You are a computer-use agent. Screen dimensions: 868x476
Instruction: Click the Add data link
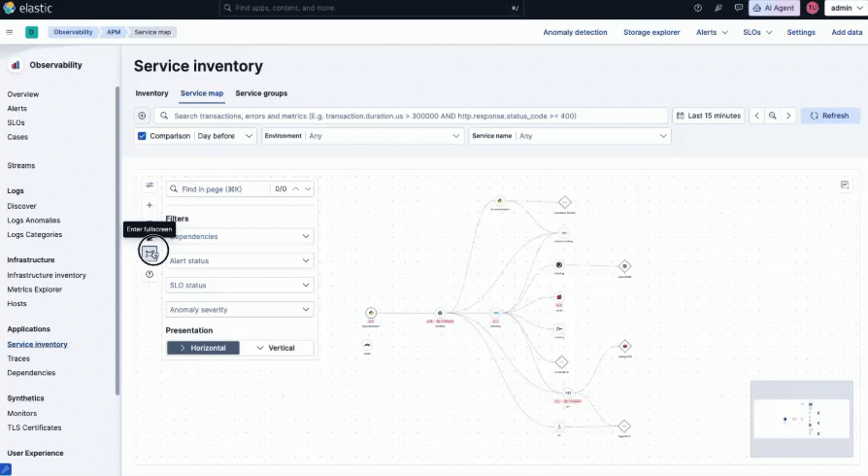pos(847,32)
